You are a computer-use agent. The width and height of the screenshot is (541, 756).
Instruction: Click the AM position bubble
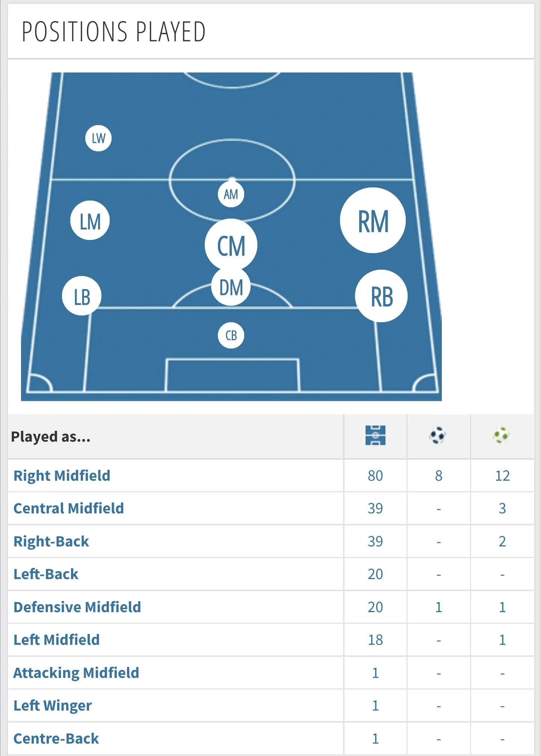coord(231,194)
